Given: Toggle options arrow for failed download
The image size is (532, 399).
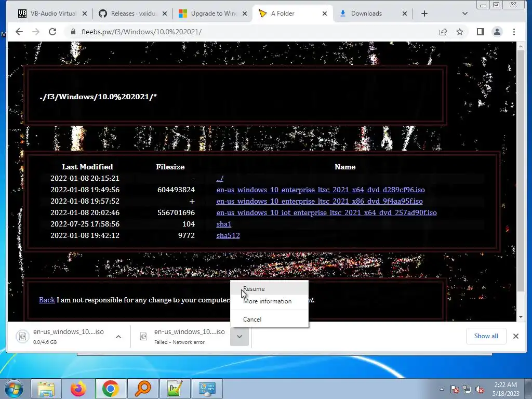Looking at the screenshot, I should [x=240, y=337].
